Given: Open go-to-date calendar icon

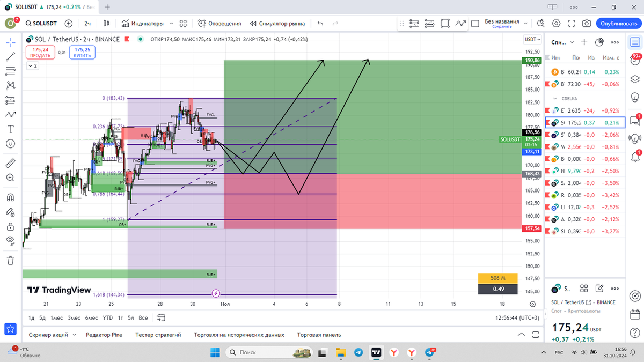Looking at the screenshot, I should click(161, 317).
